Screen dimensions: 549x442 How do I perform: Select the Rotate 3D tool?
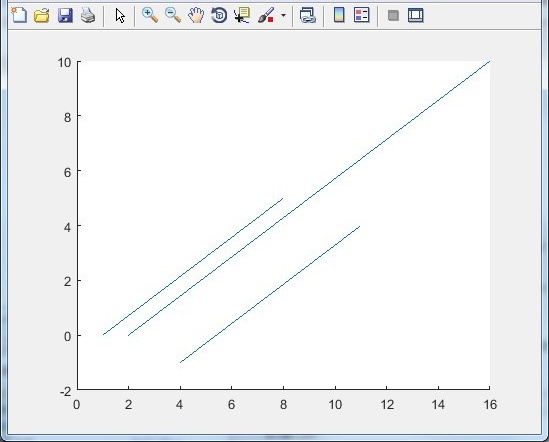pos(219,15)
